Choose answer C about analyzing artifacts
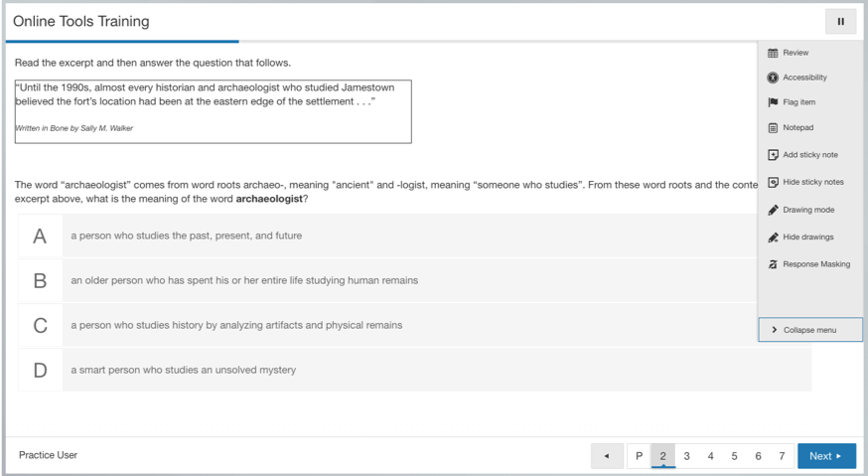The width and height of the screenshot is (868, 476). 40,326
